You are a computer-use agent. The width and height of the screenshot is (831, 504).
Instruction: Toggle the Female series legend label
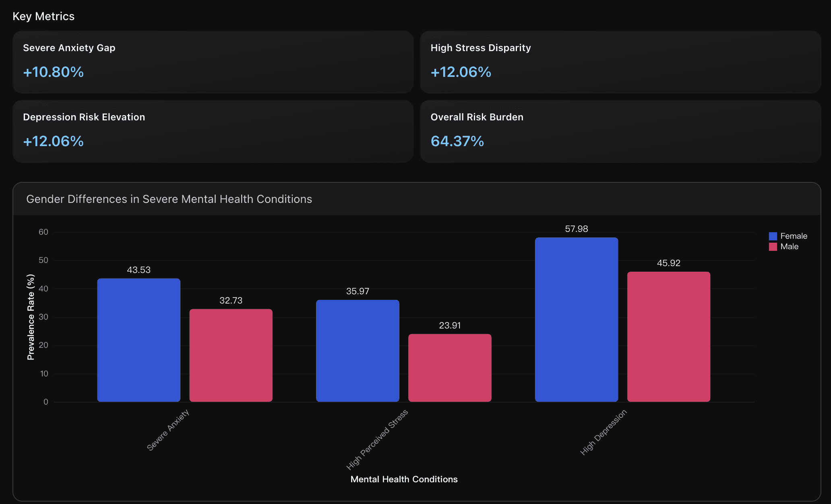[x=794, y=236]
